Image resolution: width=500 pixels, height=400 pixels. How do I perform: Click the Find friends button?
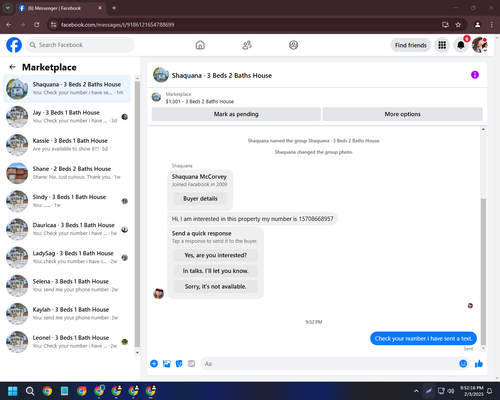pyautogui.click(x=411, y=45)
